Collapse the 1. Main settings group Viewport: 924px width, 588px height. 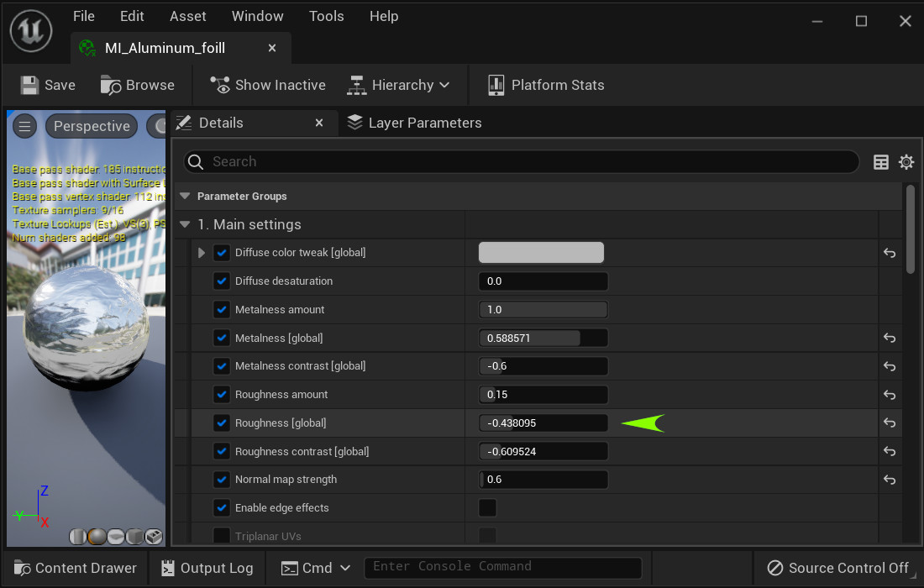click(x=185, y=224)
